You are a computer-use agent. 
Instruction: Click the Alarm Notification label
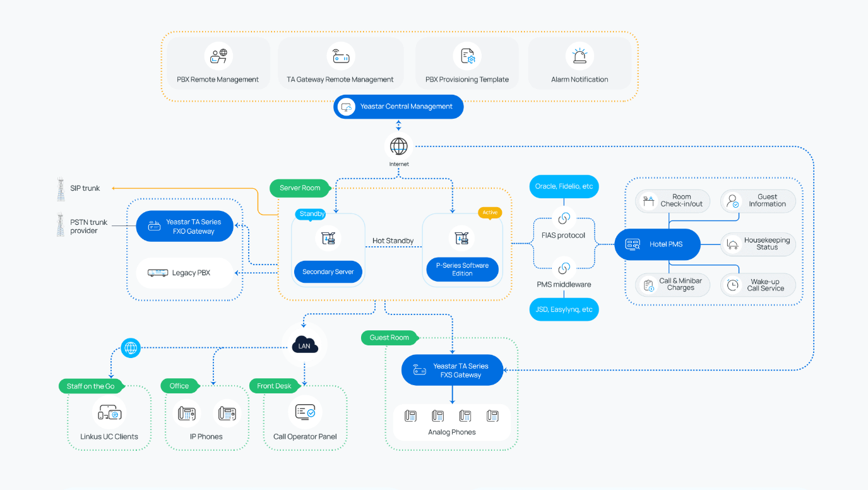point(580,80)
